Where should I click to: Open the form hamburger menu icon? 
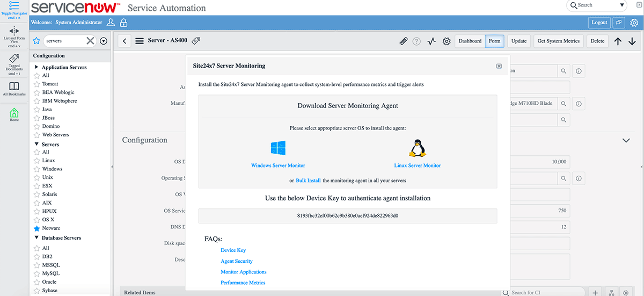pyautogui.click(x=140, y=41)
